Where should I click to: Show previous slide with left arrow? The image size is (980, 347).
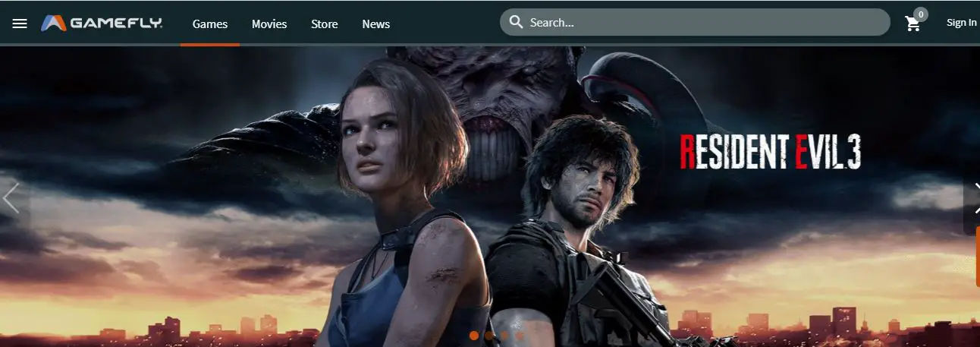pyautogui.click(x=11, y=198)
